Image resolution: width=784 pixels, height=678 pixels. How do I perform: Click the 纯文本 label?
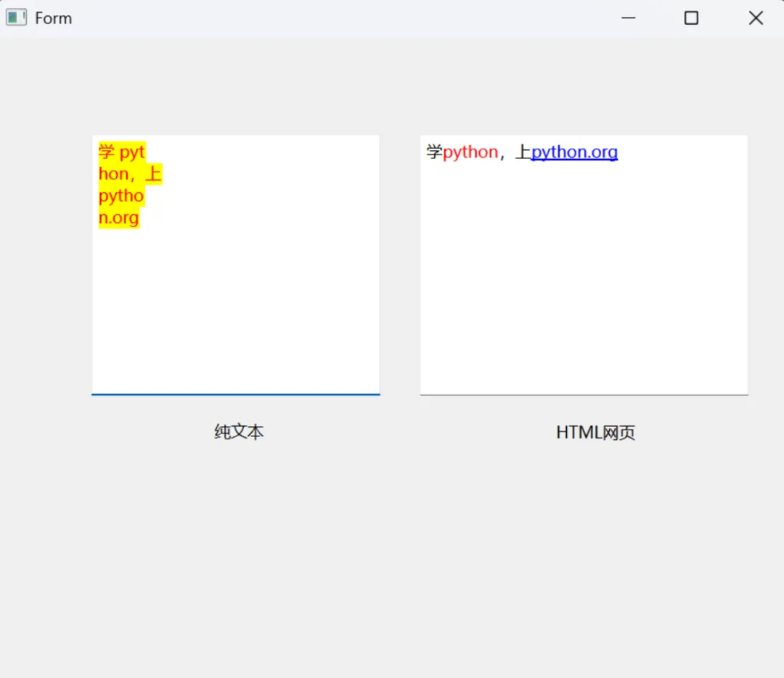239,432
